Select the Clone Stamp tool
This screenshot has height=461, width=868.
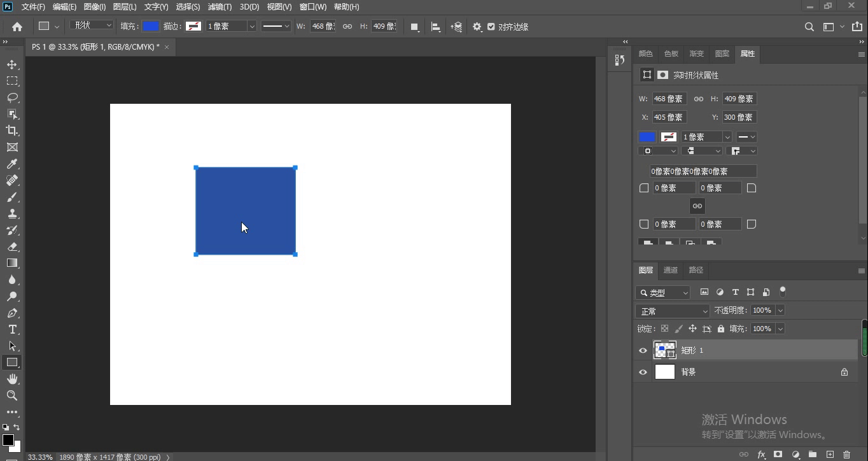tap(12, 214)
